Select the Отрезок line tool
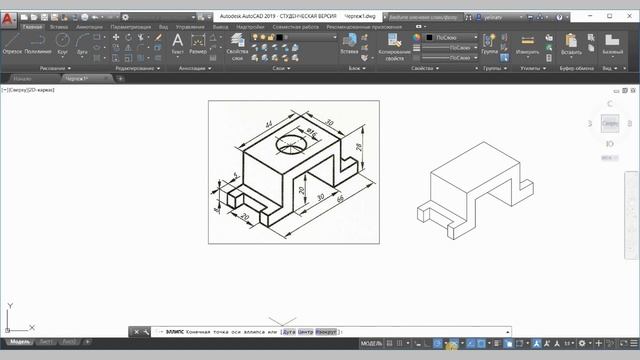640x360 pixels. point(12,44)
